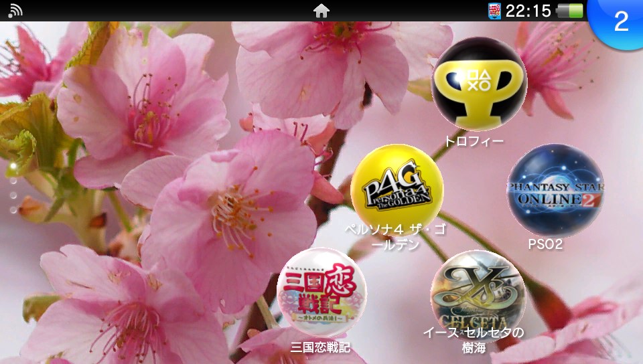This screenshot has width=643, height=364.
Task: Switch to the second page indicator dot
Action: click(13, 180)
